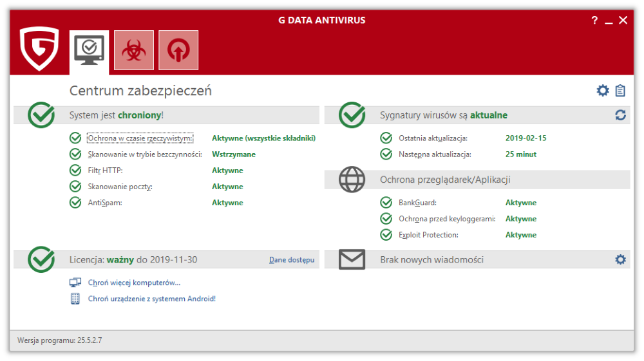Open the Dane dostępu link

click(x=292, y=260)
